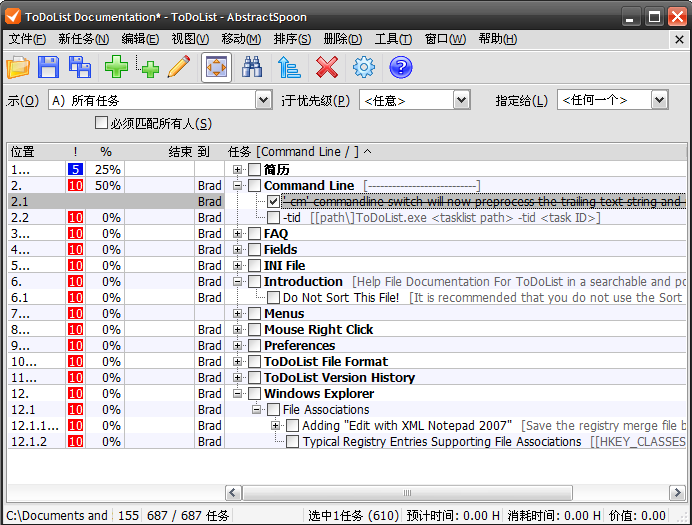
Task: Delete task with the red X icon
Action: (327, 68)
